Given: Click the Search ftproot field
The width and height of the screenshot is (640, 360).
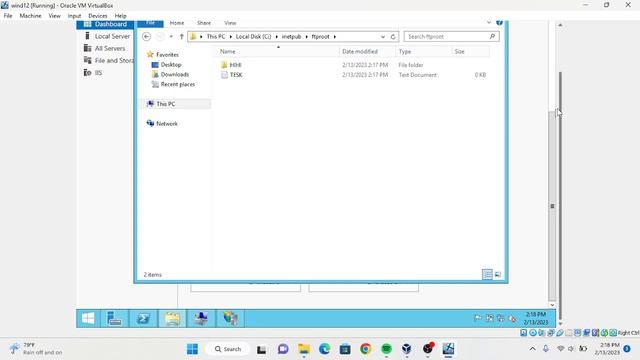Looking at the screenshot, I should [451, 37].
